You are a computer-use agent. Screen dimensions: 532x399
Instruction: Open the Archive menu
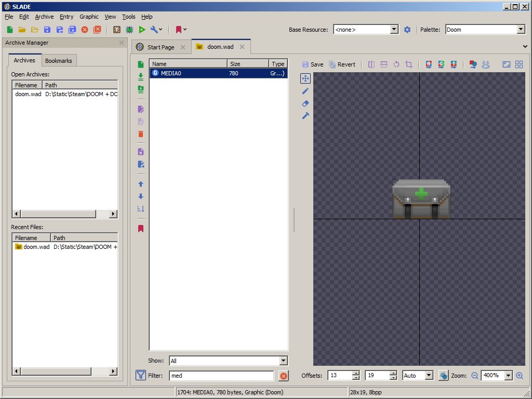(x=44, y=17)
